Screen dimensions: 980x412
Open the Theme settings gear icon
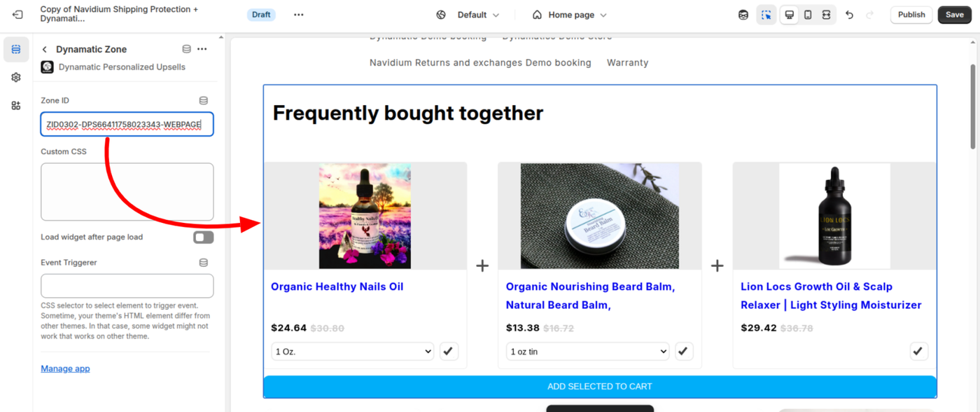16,78
